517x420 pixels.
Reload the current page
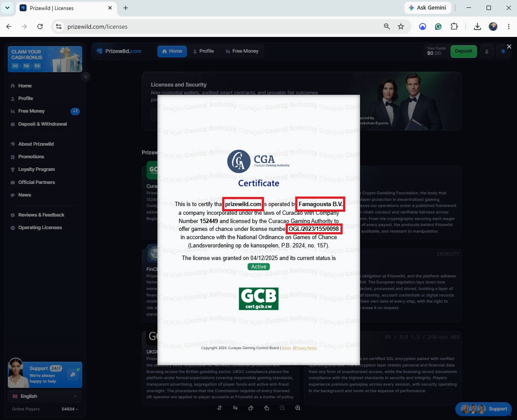[x=40, y=27]
